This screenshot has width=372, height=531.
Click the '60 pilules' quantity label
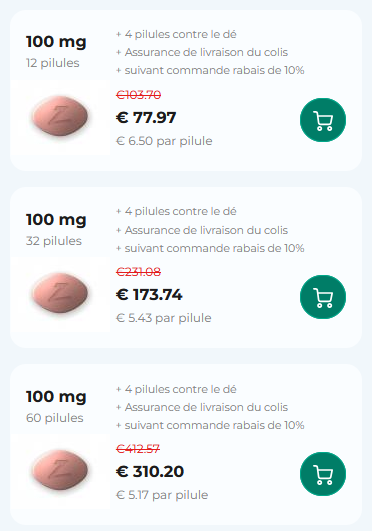(55, 418)
